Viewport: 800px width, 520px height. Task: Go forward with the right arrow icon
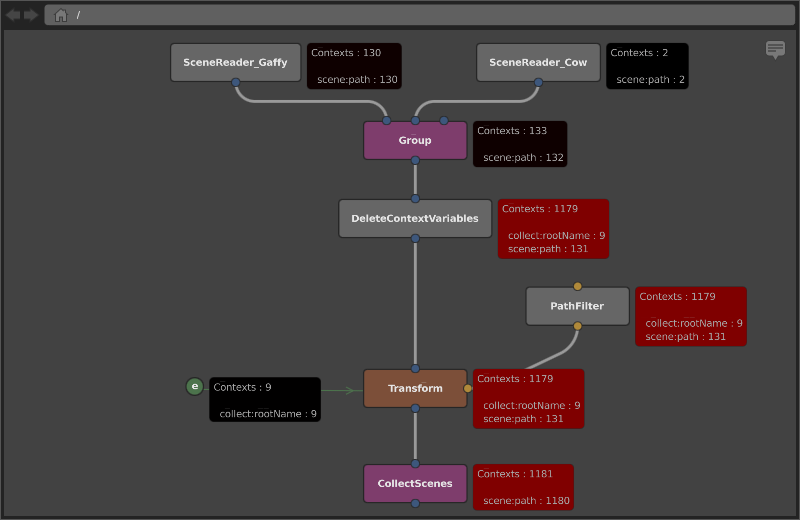tap(31, 15)
